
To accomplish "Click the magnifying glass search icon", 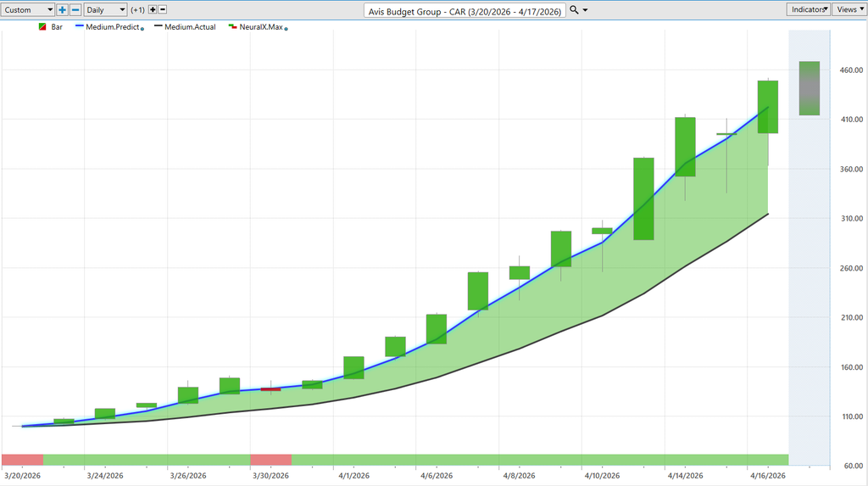I will [574, 10].
